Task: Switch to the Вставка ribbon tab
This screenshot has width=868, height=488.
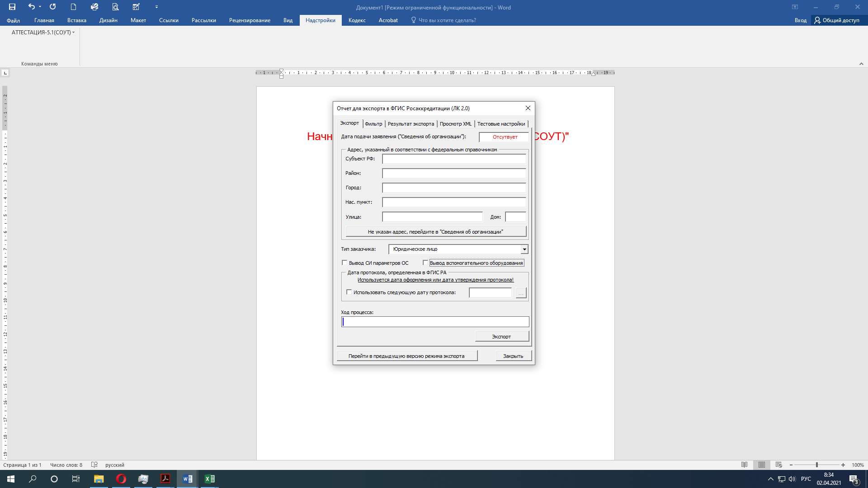Action: click(x=77, y=20)
